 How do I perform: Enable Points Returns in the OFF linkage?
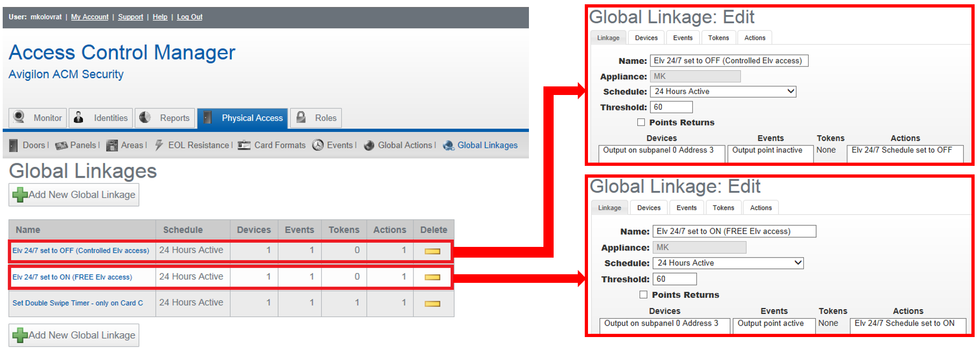641,122
